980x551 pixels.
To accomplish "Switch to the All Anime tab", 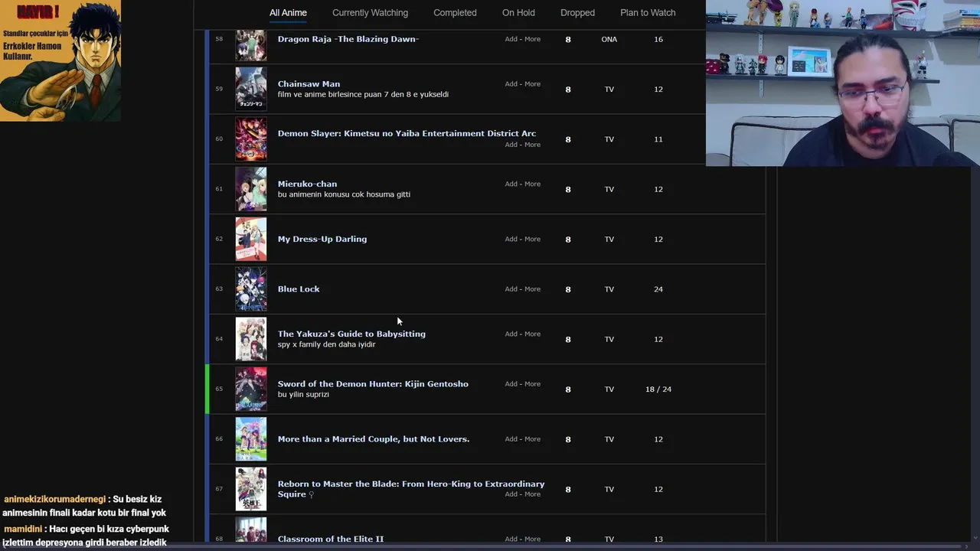I will tap(288, 13).
